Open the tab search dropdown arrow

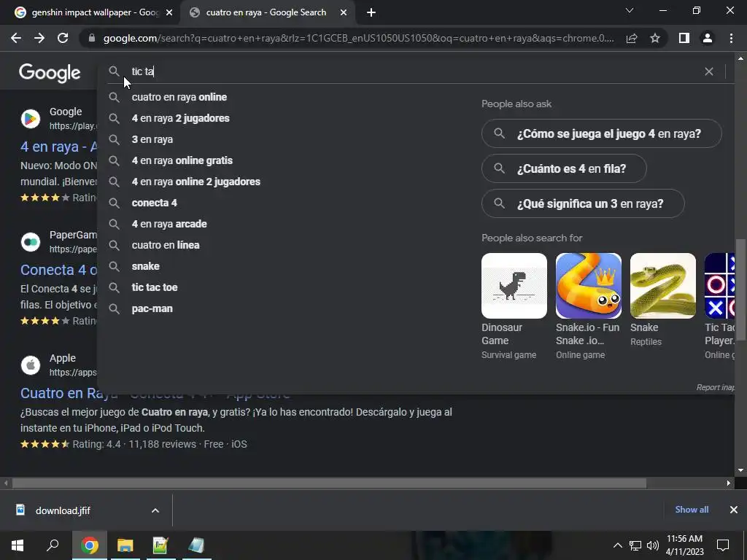click(x=630, y=10)
